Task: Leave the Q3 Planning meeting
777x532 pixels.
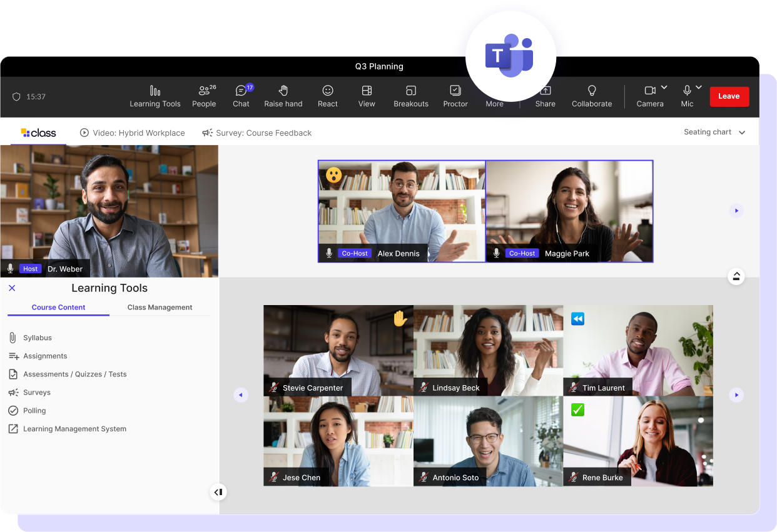Action: 729,96
